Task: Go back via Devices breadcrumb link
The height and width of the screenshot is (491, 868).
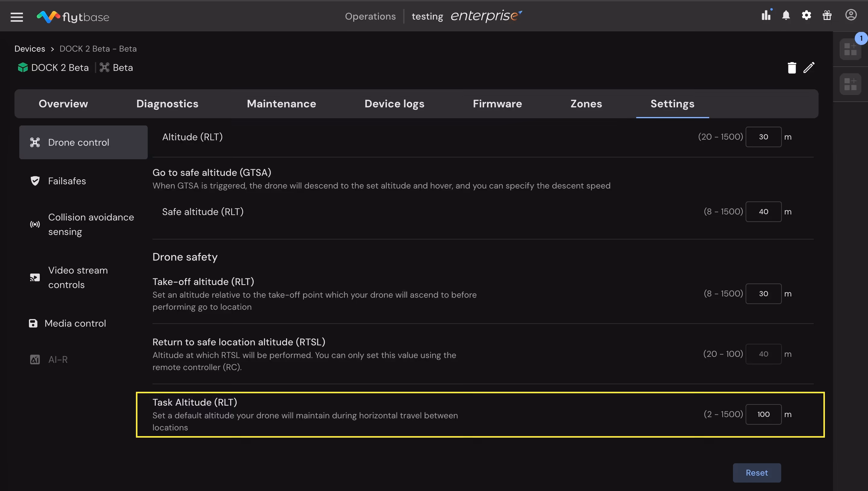Action: pos(30,49)
